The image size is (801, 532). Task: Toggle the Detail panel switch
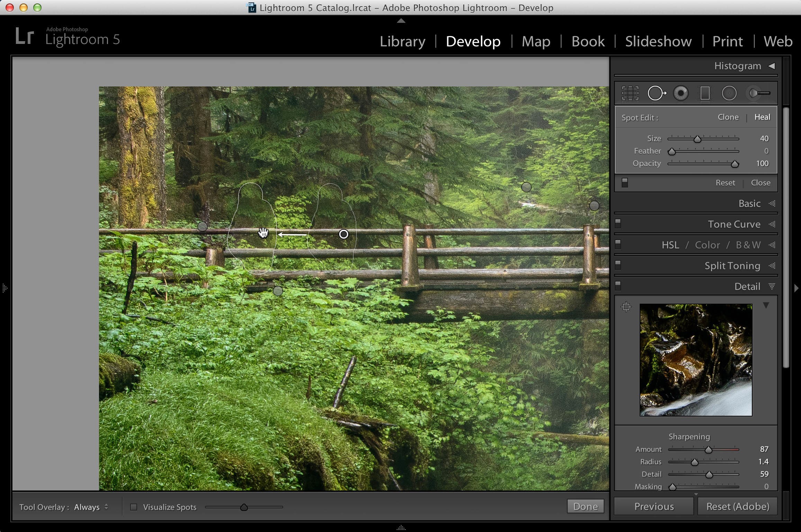pos(618,286)
